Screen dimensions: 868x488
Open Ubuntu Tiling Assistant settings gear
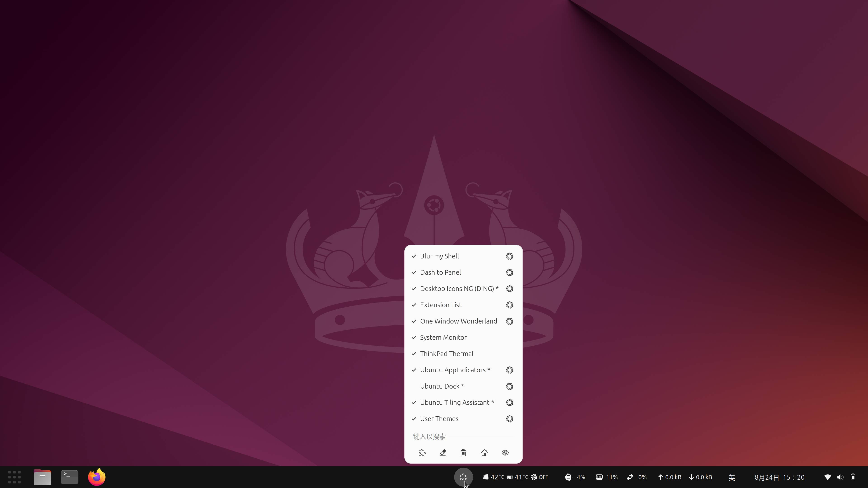(509, 402)
